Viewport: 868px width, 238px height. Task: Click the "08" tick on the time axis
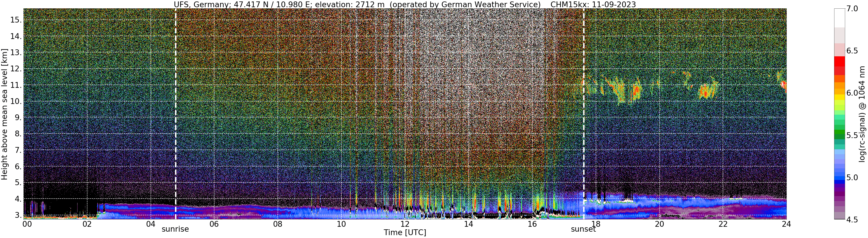pos(277,224)
